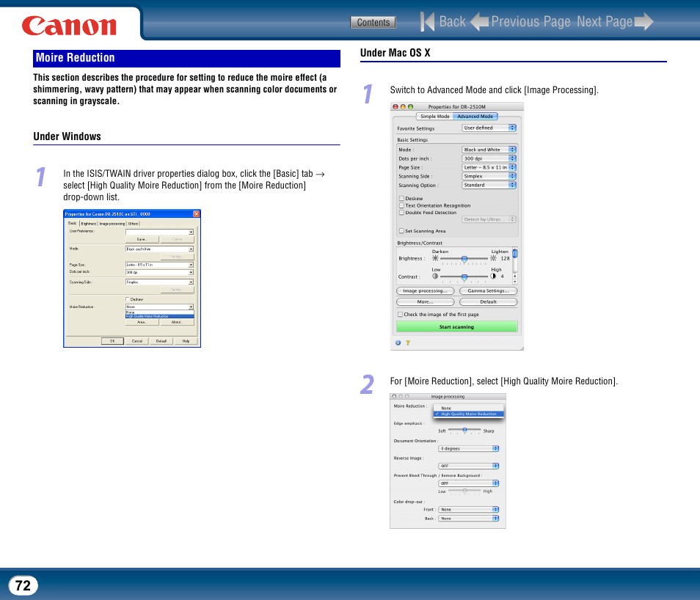Click OK in Windows Properties dialog
Viewport: 700px width, 600px height.
click(x=112, y=341)
